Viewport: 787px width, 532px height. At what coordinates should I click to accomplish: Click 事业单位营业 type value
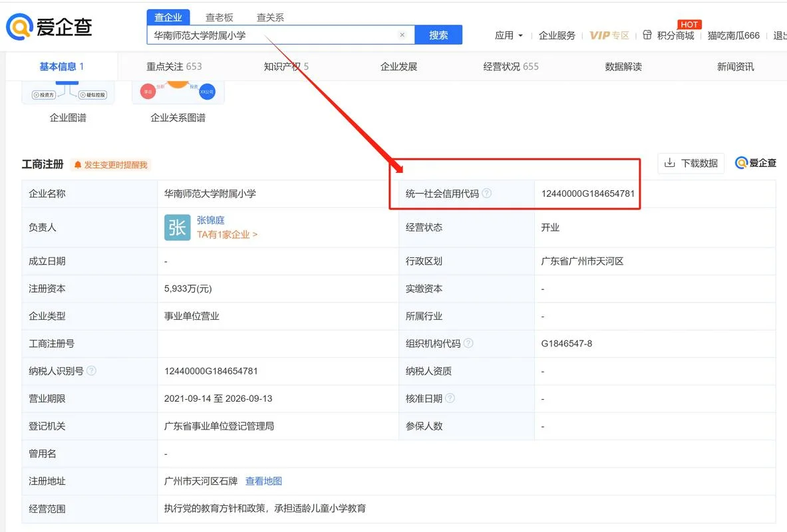coord(192,316)
